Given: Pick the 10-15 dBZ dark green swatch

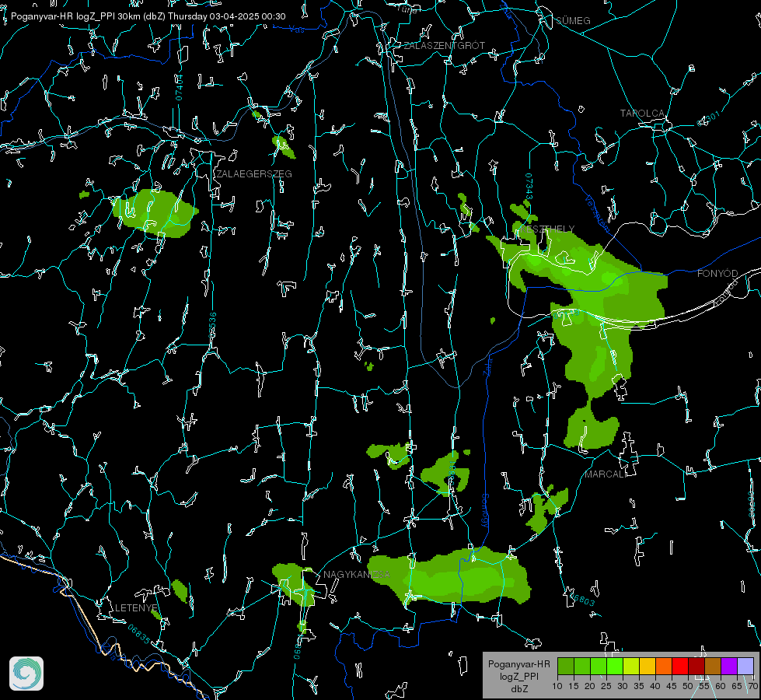Looking at the screenshot, I should click(x=565, y=666).
